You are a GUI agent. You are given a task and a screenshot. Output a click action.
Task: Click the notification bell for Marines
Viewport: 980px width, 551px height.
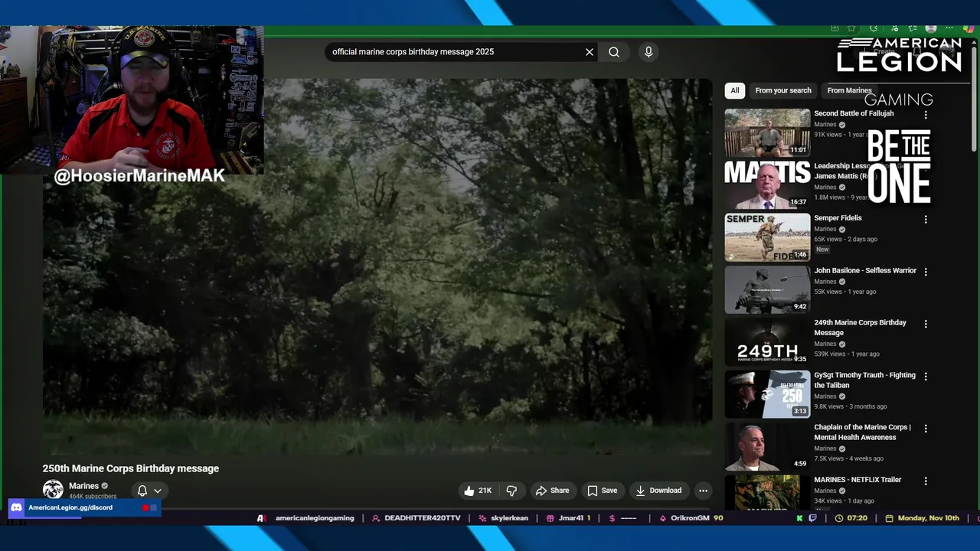point(142,491)
